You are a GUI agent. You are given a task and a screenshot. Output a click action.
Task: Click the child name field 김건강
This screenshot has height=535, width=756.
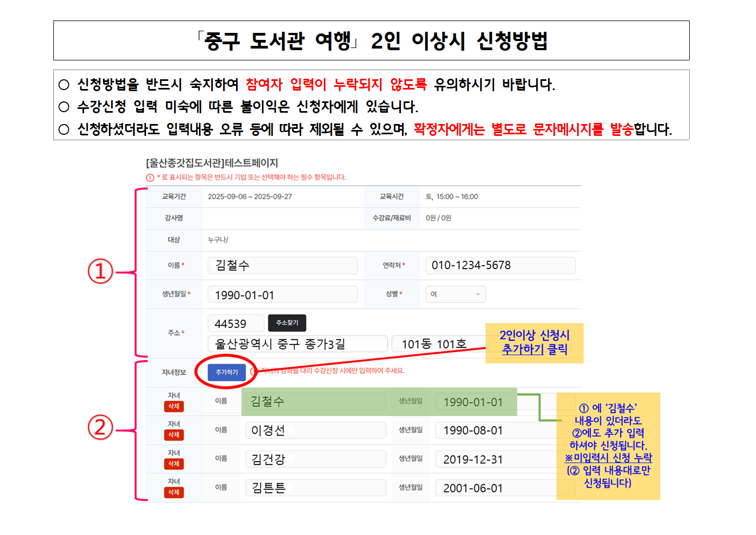pos(316,459)
